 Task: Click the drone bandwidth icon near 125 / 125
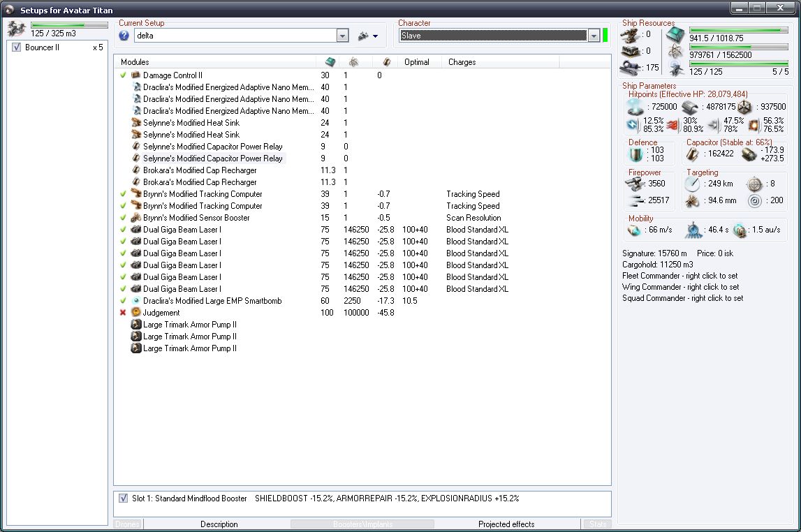coord(676,68)
